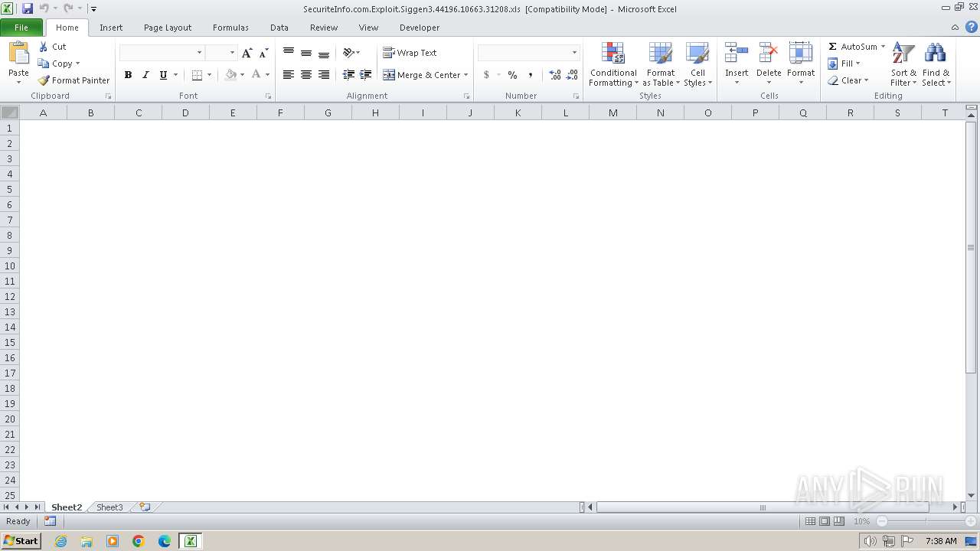Expand the Copy dropdown arrow
980x551 pixels.
click(x=77, y=64)
